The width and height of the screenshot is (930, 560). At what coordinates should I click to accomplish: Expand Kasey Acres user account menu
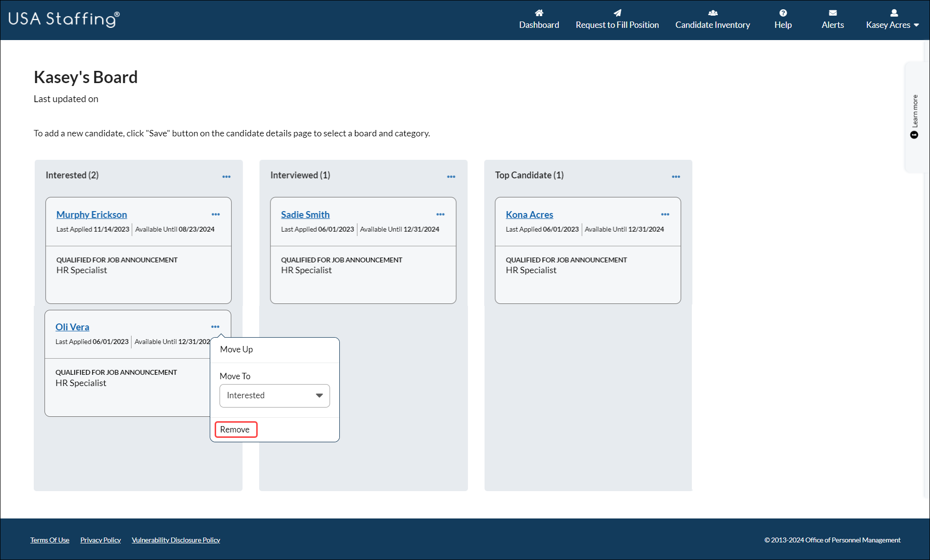[892, 20]
